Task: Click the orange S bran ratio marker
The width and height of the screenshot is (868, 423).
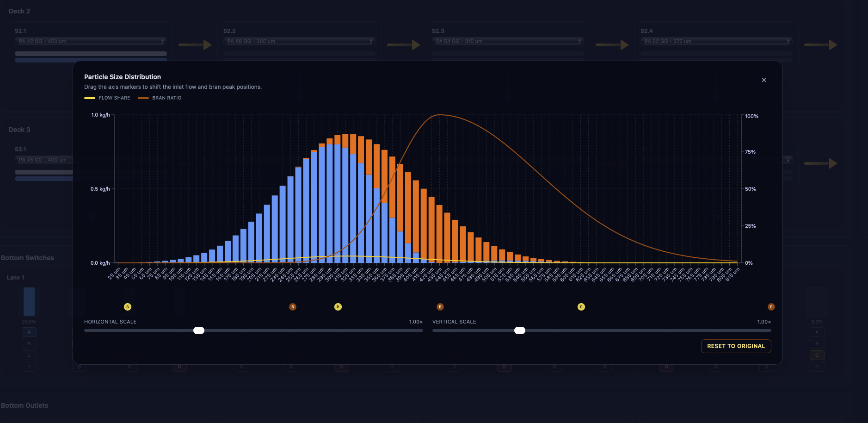Action: (293, 307)
